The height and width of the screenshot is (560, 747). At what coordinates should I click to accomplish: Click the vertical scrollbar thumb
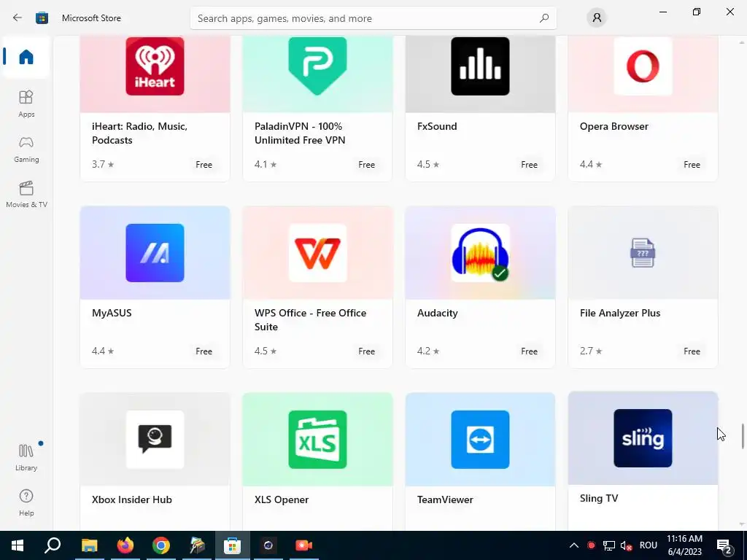(742, 436)
